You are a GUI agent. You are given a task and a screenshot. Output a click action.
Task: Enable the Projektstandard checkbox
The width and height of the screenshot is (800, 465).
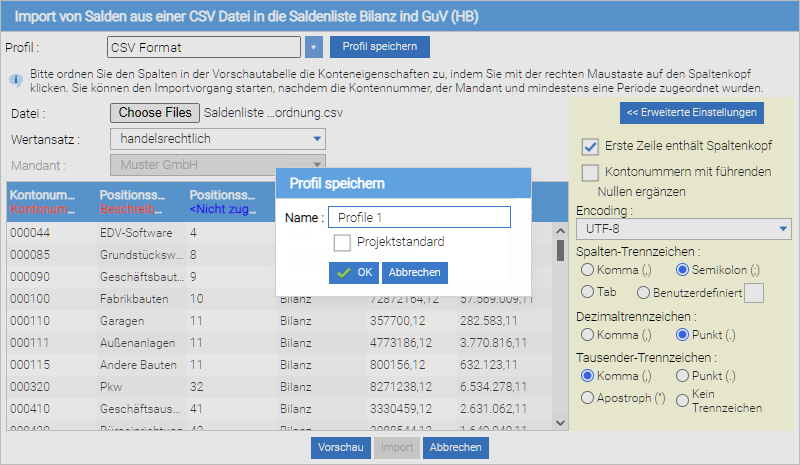pyautogui.click(x=342, y=242)
